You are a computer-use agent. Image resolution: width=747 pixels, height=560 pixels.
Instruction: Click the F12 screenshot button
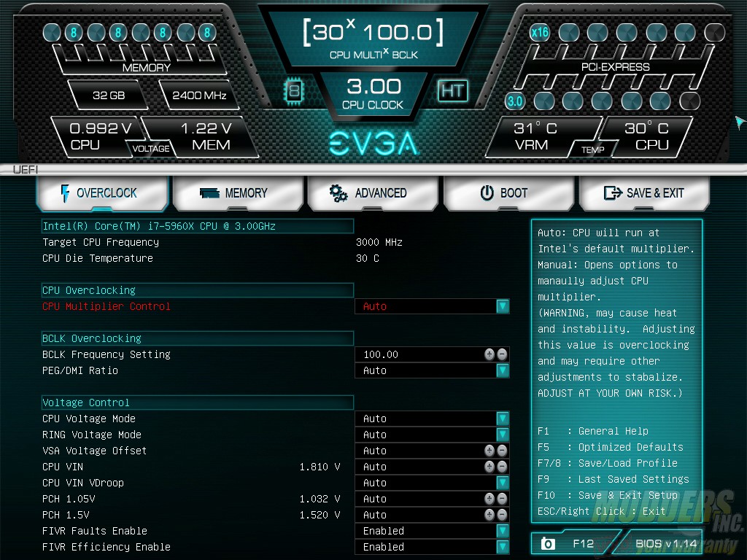(x=574, y=543)
